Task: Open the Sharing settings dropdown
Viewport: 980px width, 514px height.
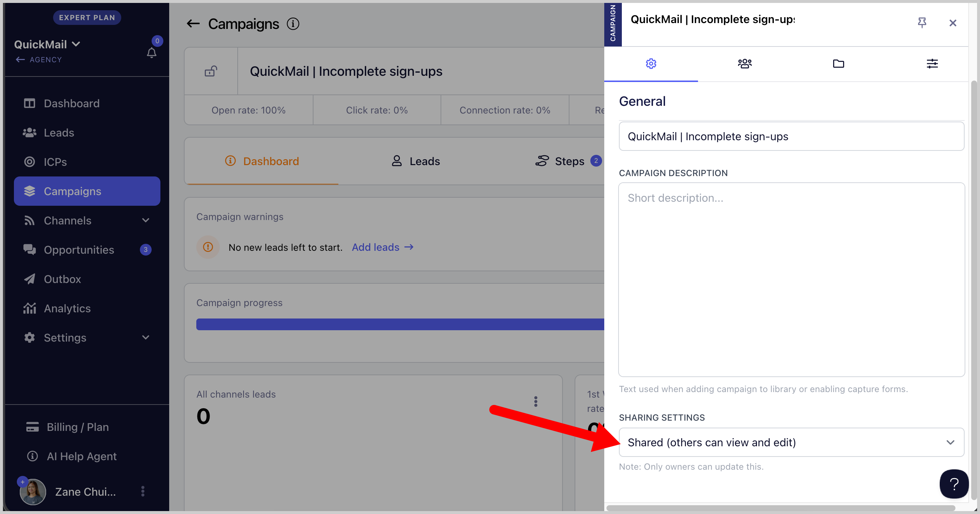Action: [x=791, y=443]
